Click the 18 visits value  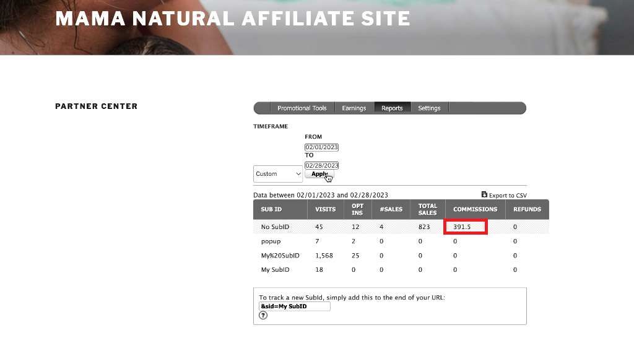tap(319, 270)
